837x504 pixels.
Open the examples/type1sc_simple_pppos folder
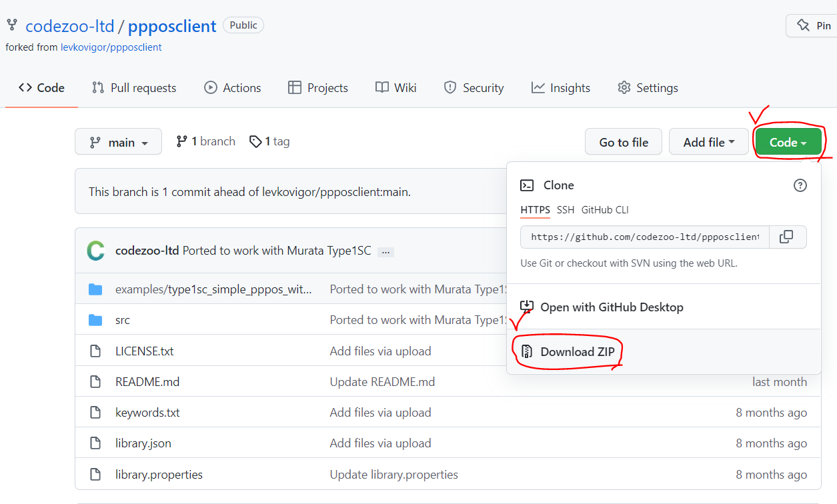click(213, 289)
